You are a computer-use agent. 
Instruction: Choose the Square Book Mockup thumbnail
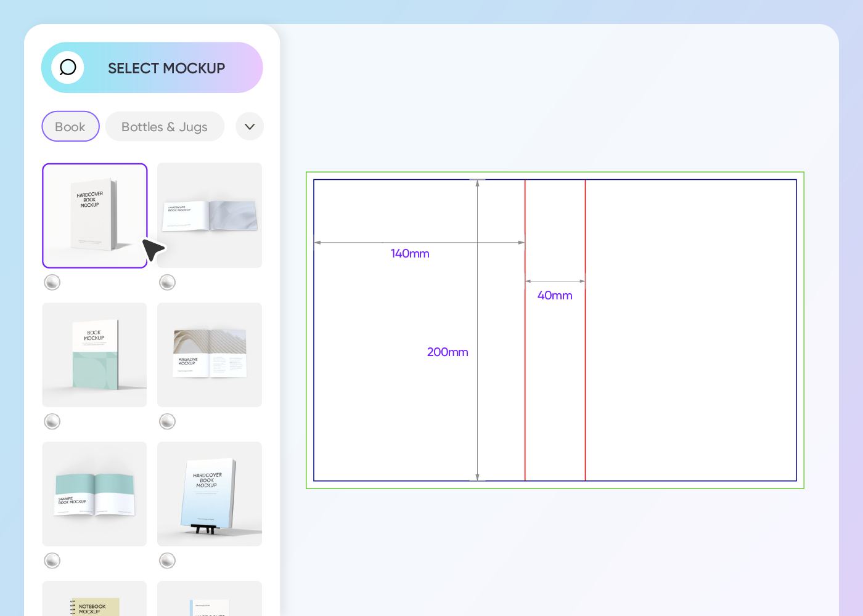(95, 494)
